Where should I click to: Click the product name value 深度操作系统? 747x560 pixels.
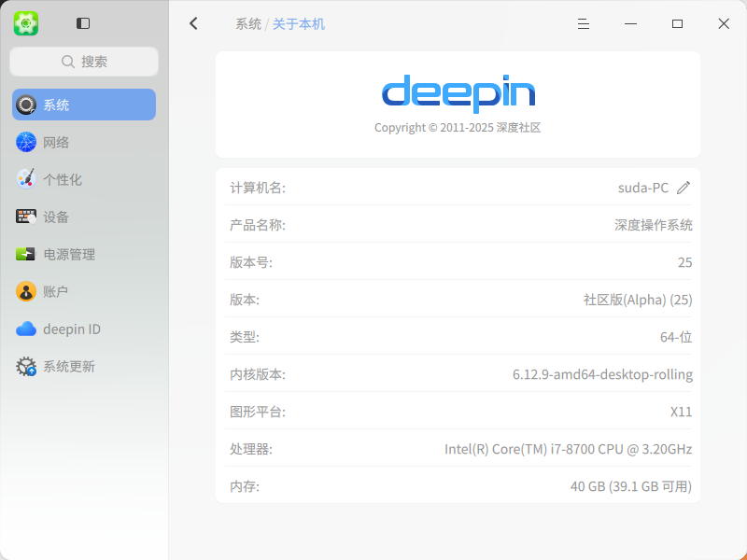(x=653, y=225)
